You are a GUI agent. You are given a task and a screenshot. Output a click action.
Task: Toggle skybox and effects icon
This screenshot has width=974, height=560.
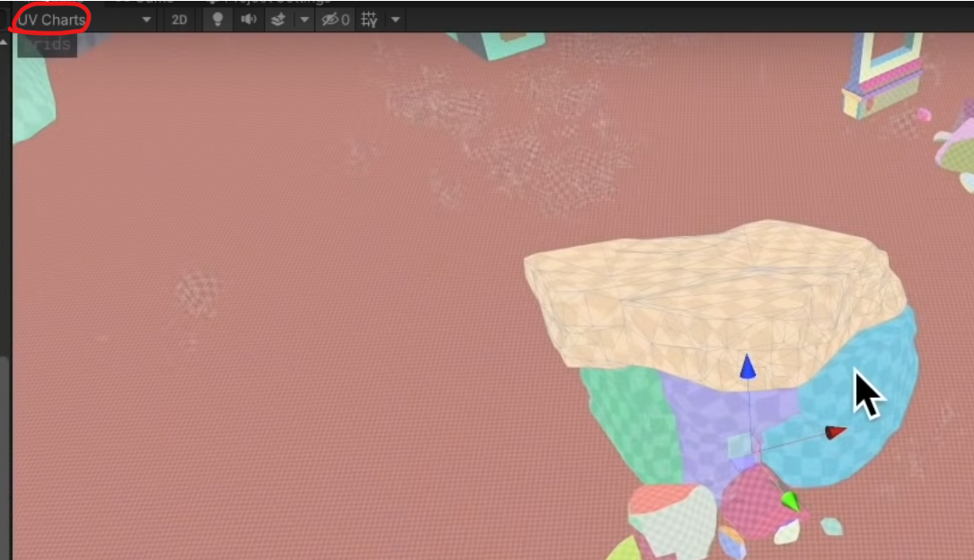point(278,20)
